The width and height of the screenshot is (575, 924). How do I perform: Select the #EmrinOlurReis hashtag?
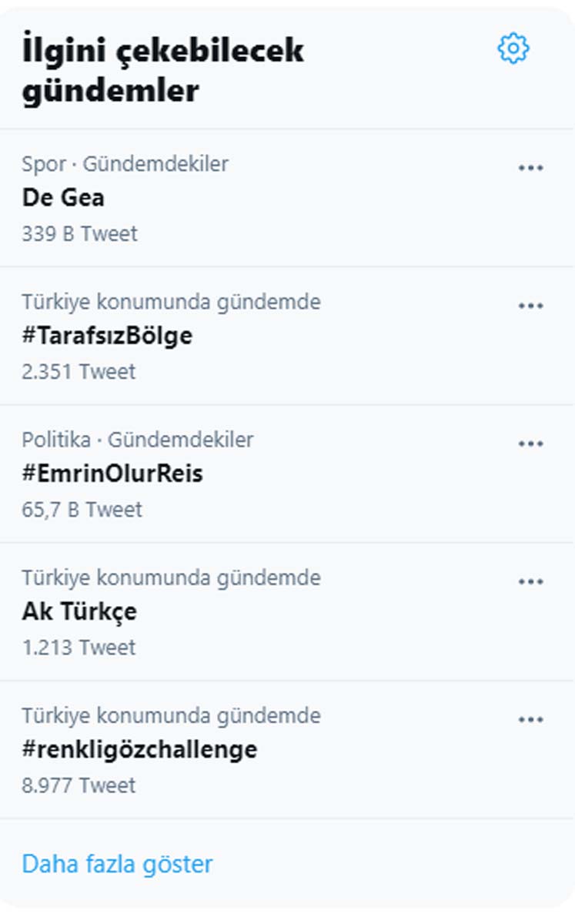114,474
